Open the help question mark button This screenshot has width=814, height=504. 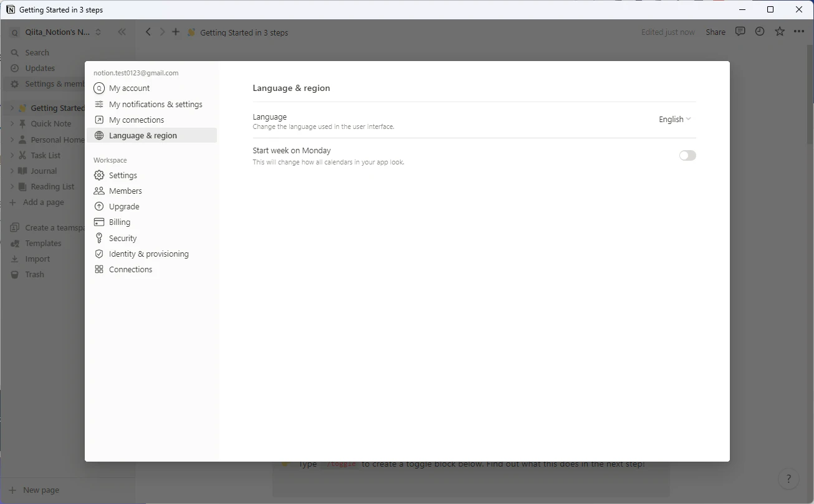pyautogui.click(x=789, y=478)
